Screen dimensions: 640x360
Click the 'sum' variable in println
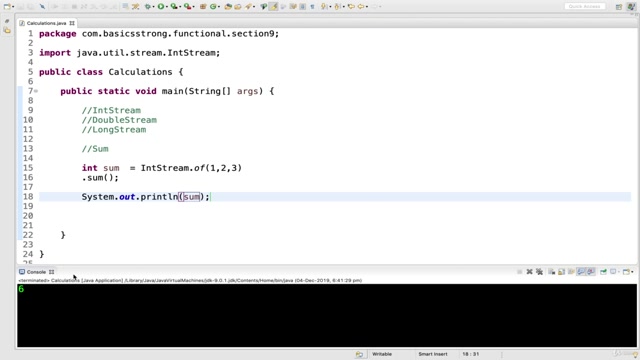coord(191,197)
